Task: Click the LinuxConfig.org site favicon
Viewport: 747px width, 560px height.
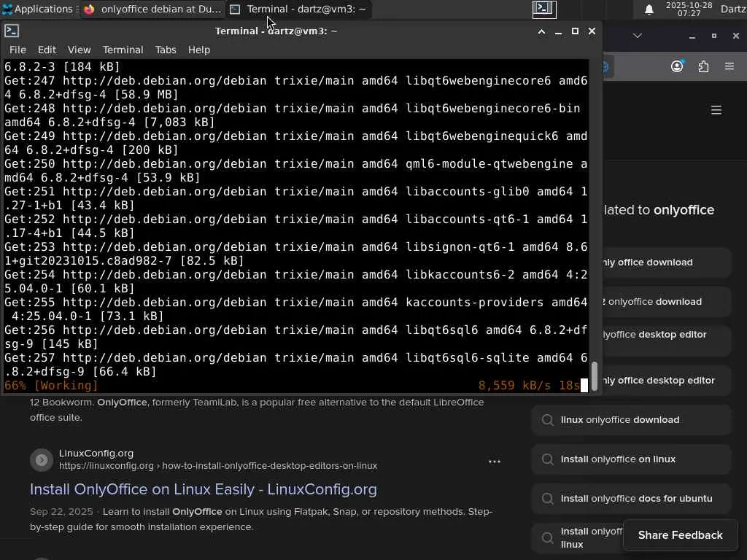Action: tap(42, 459)
